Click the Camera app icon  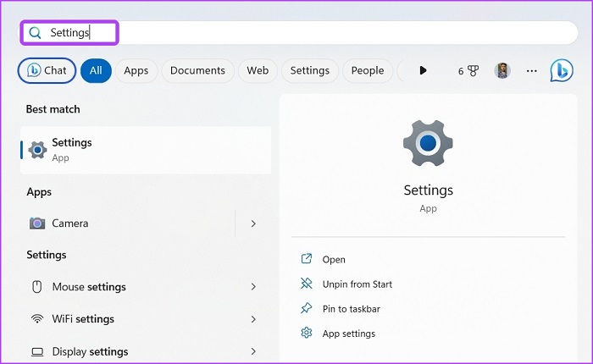[x=37, y=223]
